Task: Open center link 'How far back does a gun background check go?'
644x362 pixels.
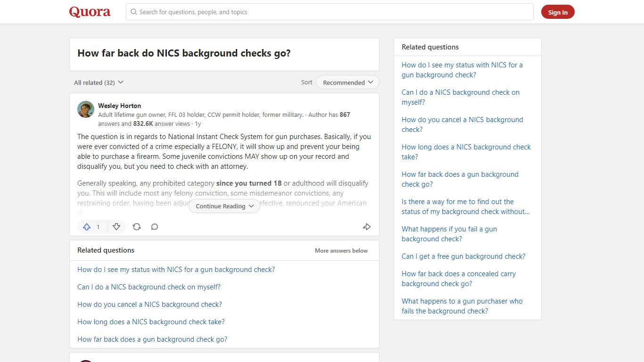Action: pyautogui.click(x=152, y=339)
